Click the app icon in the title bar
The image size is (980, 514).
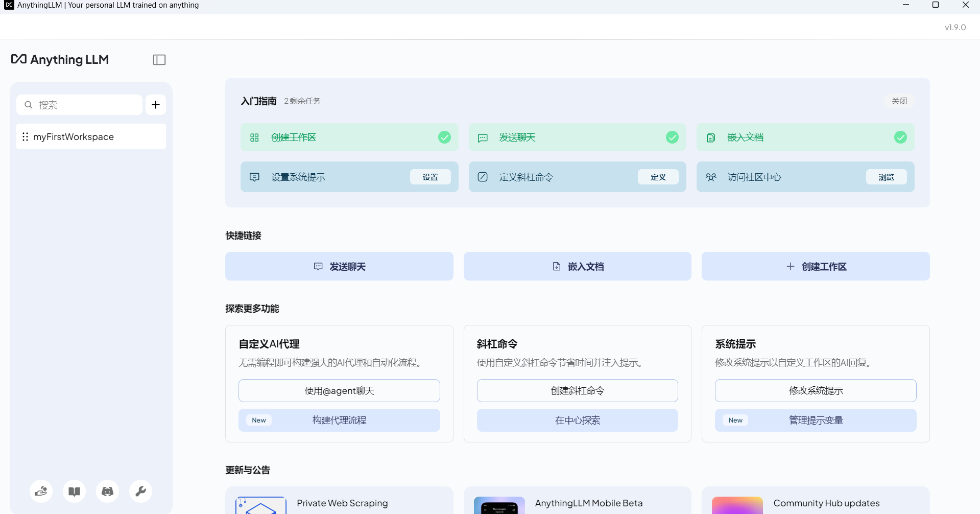tap(9, 5)
